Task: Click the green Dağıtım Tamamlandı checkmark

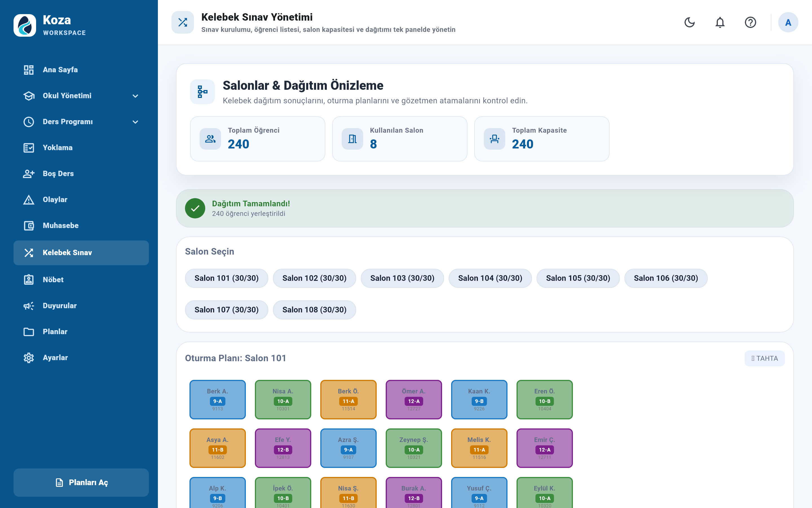Action: coord(195,208)
